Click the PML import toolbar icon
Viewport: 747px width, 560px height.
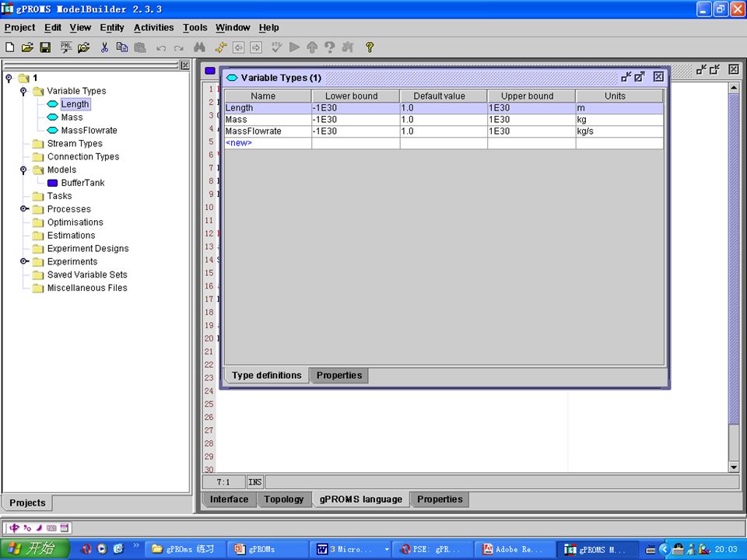(x=65, y=47)
